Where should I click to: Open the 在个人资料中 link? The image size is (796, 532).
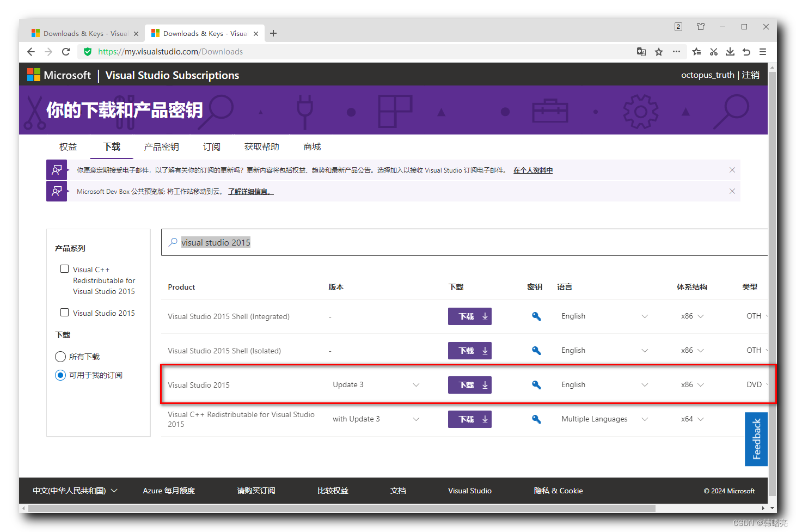pyautogui.click(x=533, y=170)
